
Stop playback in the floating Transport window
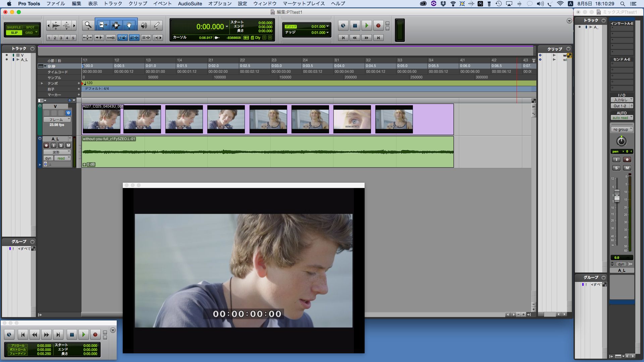click(71, 335)
